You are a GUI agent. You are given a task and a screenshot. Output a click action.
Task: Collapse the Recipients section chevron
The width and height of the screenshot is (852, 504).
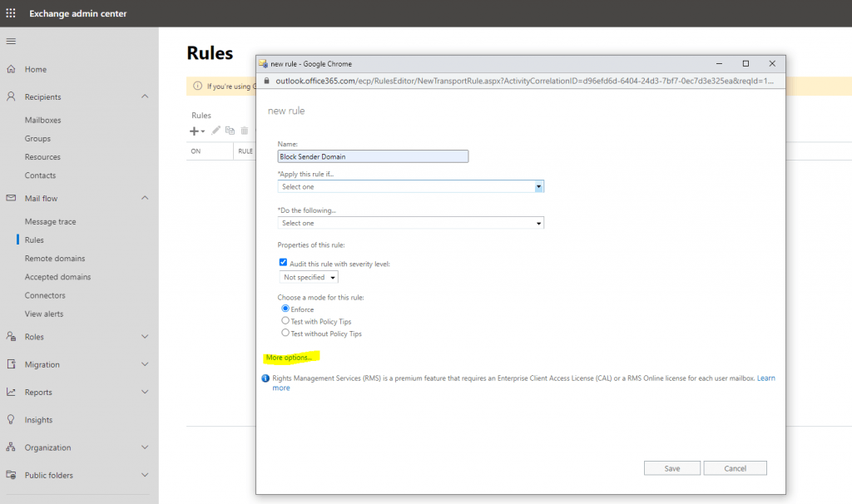pos(145,96)
